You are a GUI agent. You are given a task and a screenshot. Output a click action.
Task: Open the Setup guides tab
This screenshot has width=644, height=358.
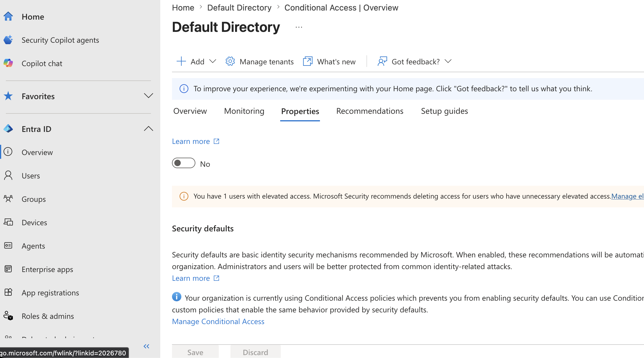point(445,111)
